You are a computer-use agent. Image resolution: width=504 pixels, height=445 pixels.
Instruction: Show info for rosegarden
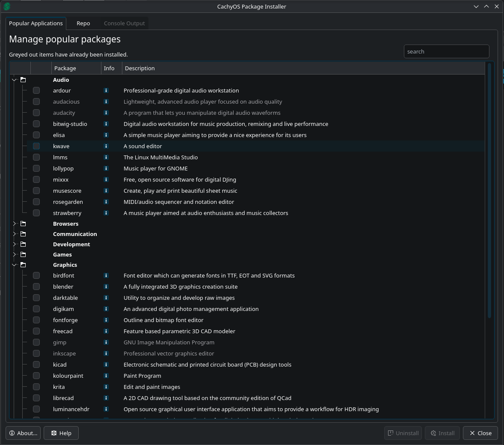click(106, 202)
